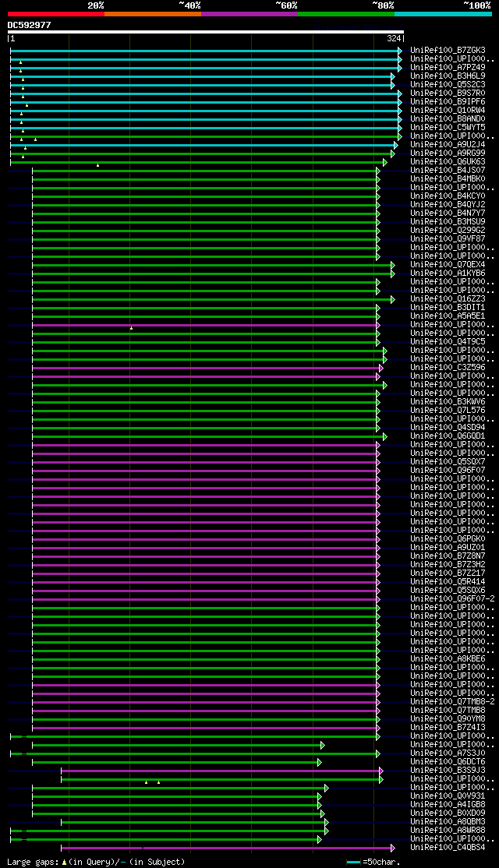Choose the UniRef100_Q4SD94 hit name

[448, 428]
